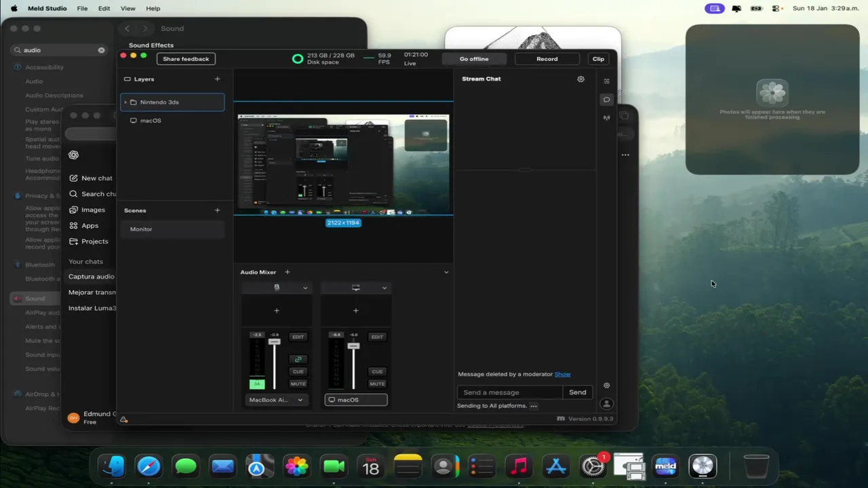Screen dimensions: 868x488
Task: Open the macOS source selector box
Action: [356, 400]
